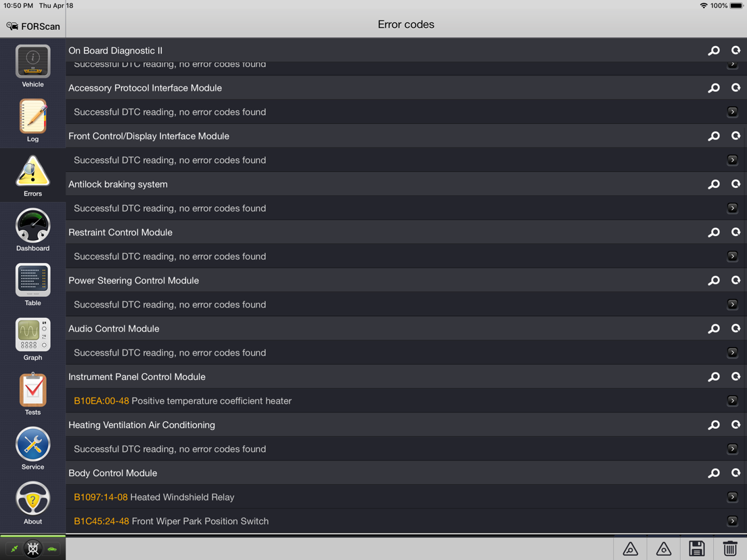The image size is (747, 560).
Task: Search Heating Ventilation Air Conditioning
Action: click(x=714, y=425)
